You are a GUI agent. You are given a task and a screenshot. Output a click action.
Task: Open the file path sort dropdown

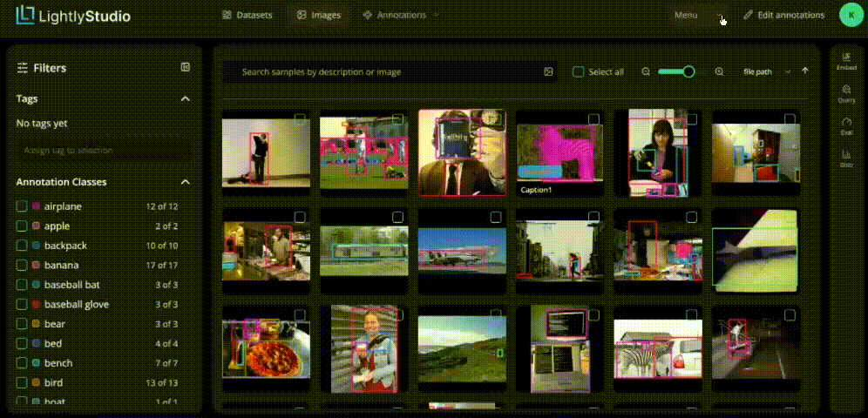[x=766, y=72]
